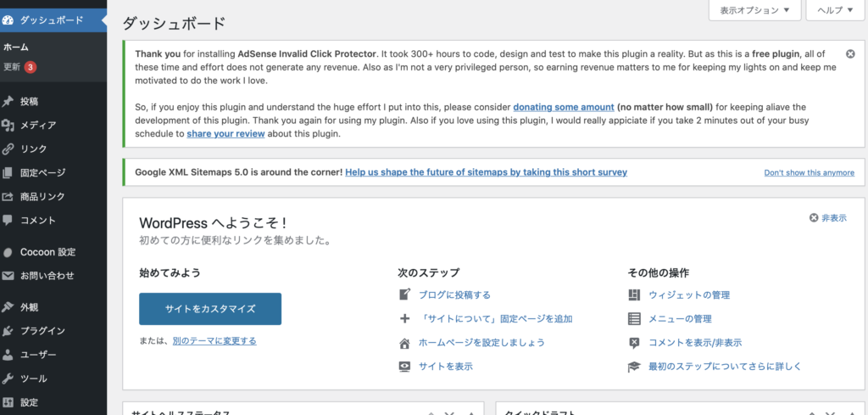This screenshot has width=868, height=415.
Task: Open the ダッシュボード menu item
Action: (x=53, y=20)
